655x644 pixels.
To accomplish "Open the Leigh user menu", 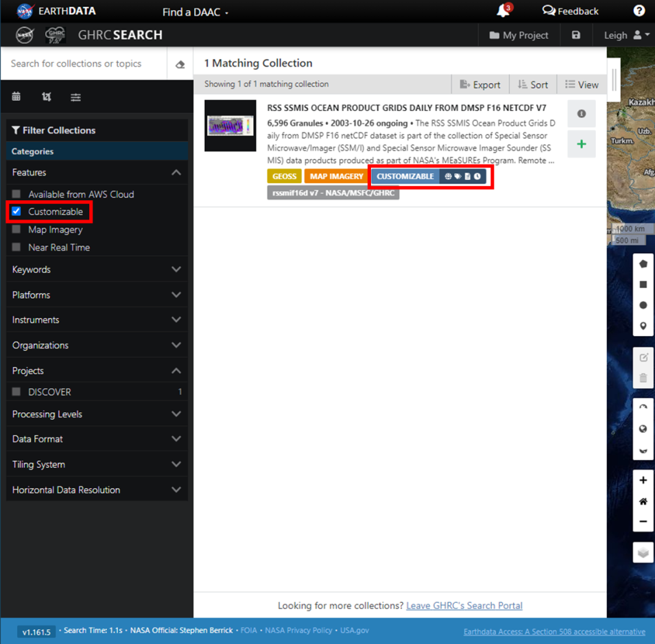I will (x=627, y=35).
